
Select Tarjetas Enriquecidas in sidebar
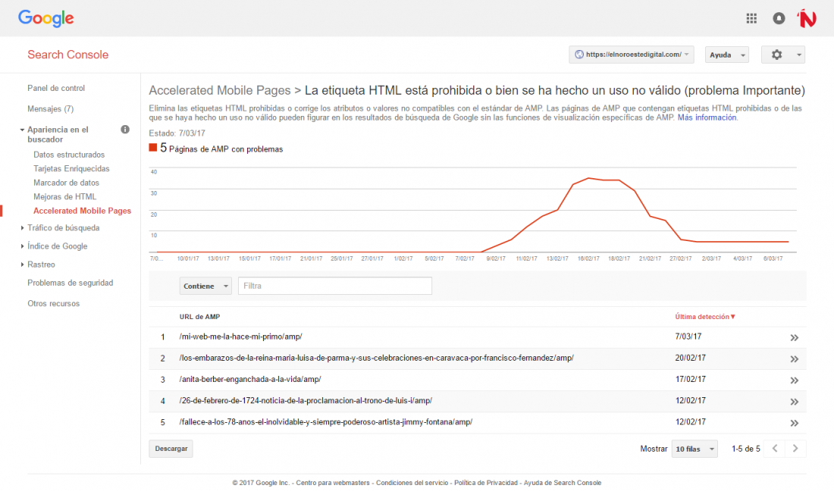[71, 168]
